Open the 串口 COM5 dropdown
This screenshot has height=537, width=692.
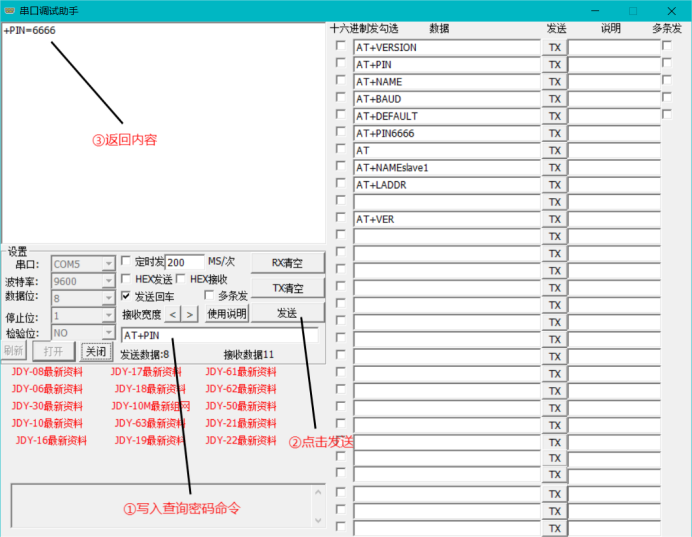click(108, 264)
